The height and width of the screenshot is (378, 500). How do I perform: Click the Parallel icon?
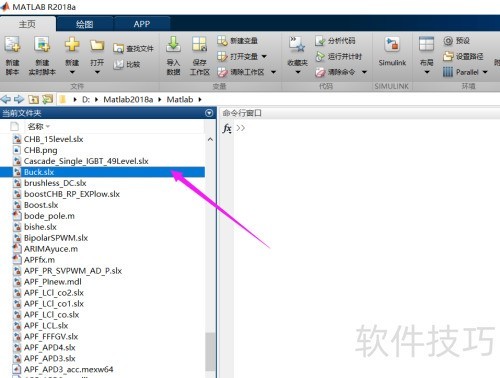pos(448,72)
